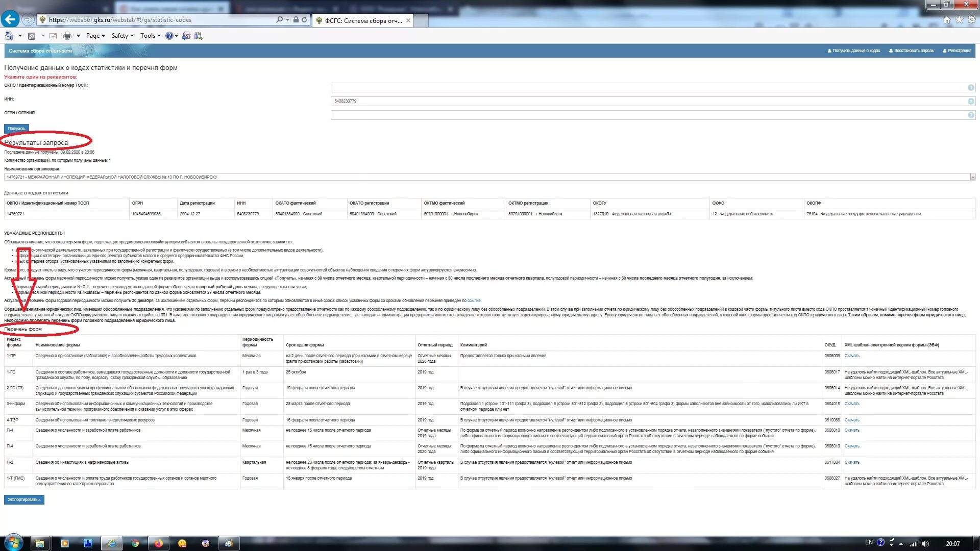Click Скачать link for form 1-ПР

pyautogui.click(x=852, y=356)
